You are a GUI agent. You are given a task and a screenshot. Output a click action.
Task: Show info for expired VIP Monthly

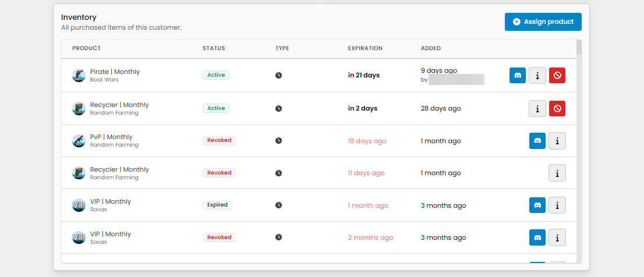(557, 205)
